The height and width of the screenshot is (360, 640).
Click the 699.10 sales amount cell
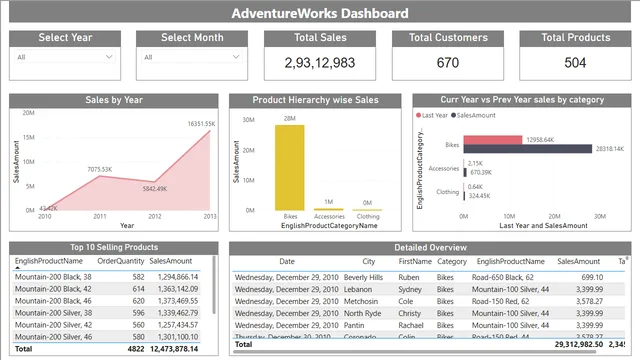(x=592, y=277)
